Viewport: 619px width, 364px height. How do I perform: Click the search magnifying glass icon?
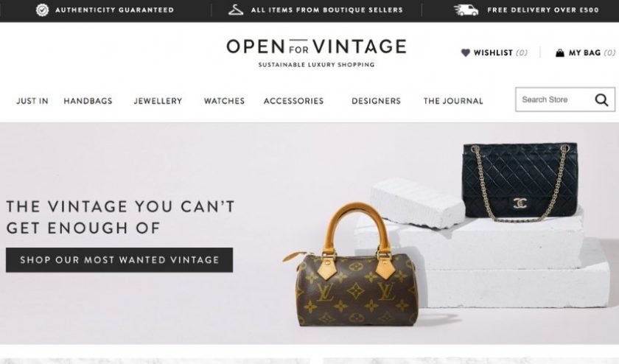tap(601, 100)
